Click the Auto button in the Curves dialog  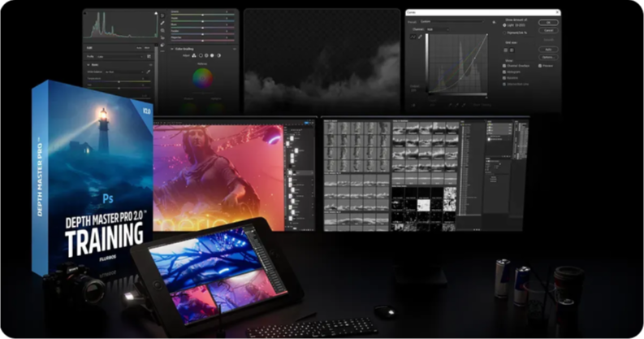(548, 50)
